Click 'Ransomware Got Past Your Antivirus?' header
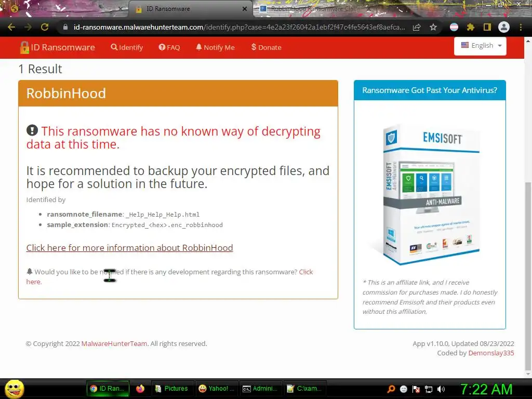Image resolution: width=532 pixels, height=399 pixels. click(x=430, y=90)
